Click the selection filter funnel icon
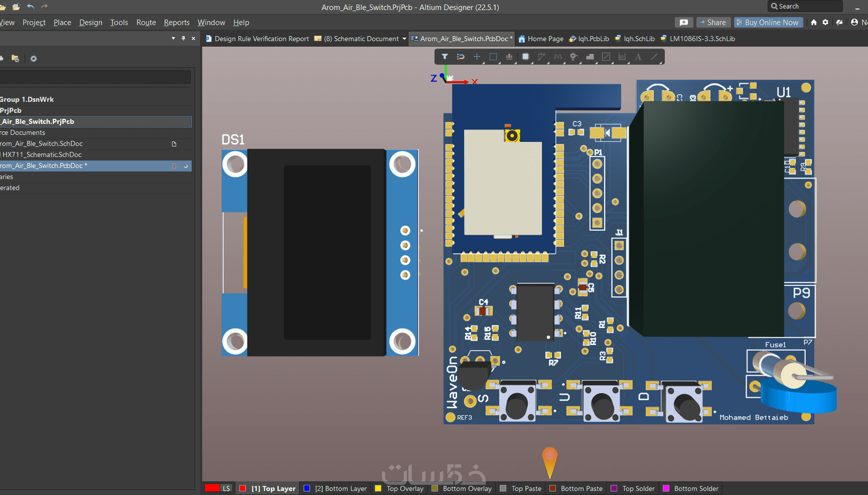Image resolution: width=868 pixels, height=495 pixels. (445, 57)
